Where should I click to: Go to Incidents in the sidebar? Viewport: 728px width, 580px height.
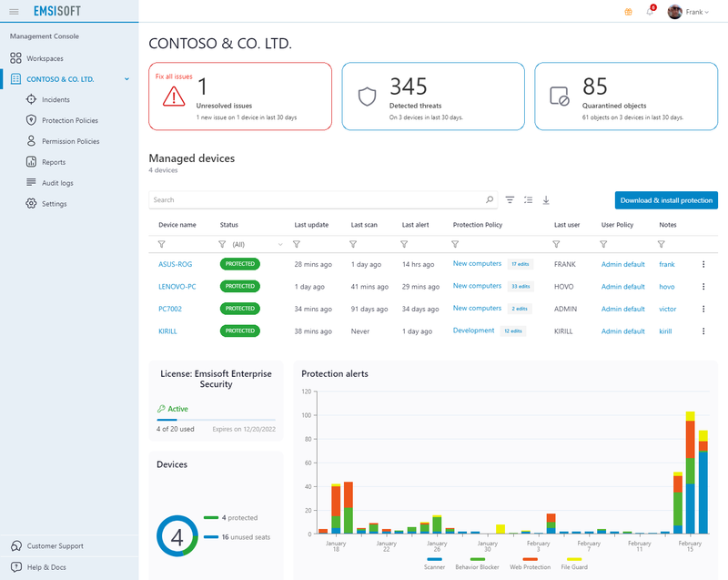tap(56, 100)
